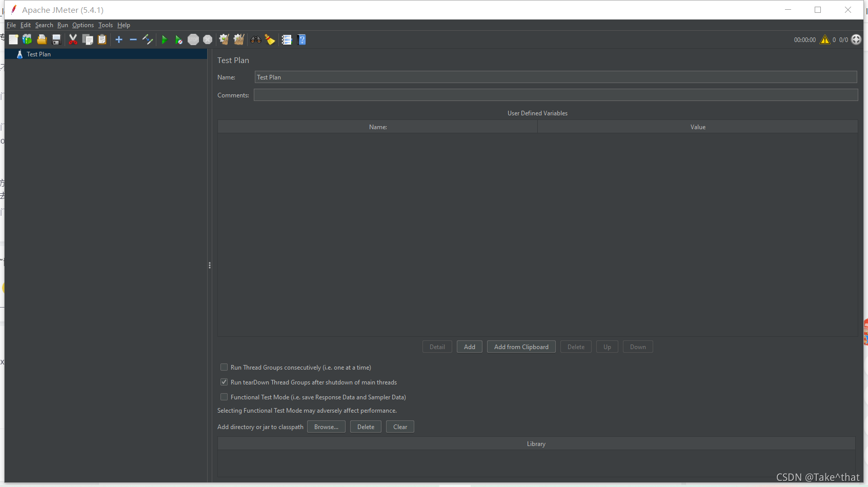The image size is (868, 487).
Task: Click the New test plan icon
Action: click(13, 39)
